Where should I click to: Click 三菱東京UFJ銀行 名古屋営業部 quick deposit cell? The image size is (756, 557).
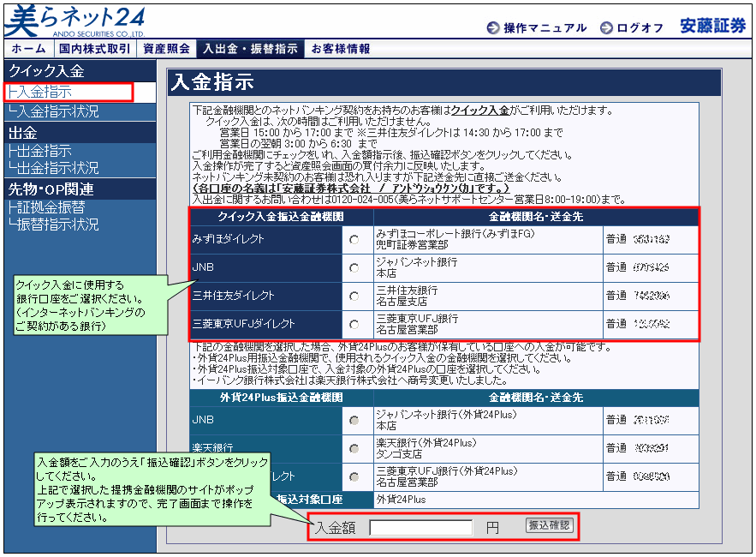point(488,325)
